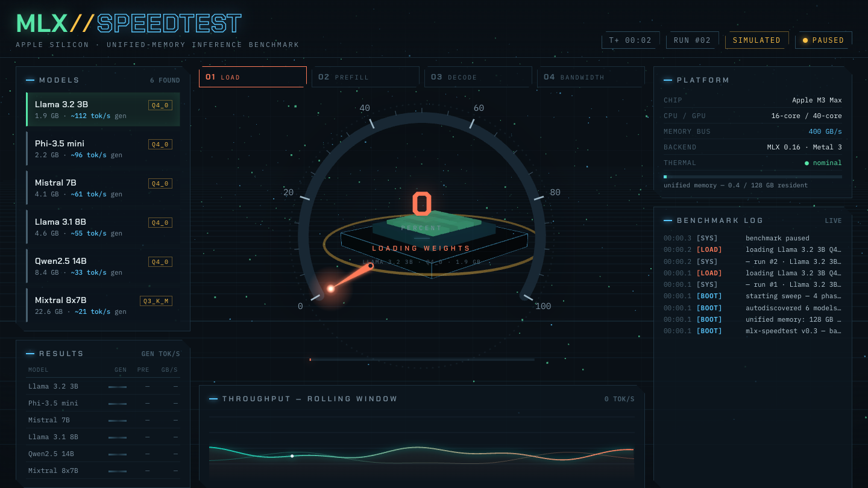Click the Mixtral 8x7B results row
Screen dimensions: 868x488
(103, 471)
